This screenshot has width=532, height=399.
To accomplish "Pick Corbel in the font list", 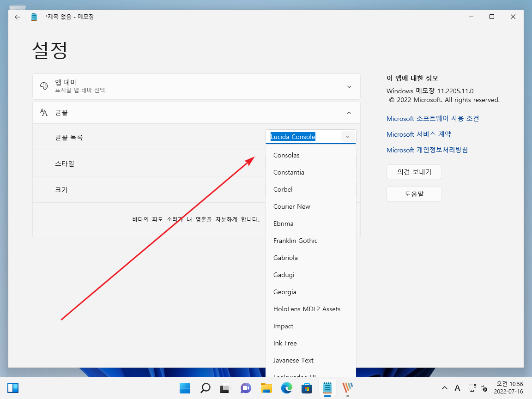I will click(x=311, y=189).
